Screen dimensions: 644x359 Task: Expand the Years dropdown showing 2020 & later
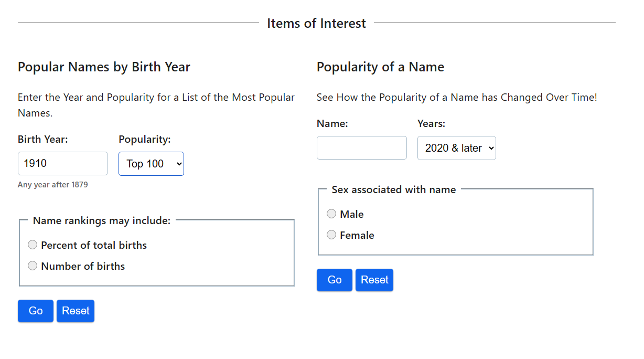[x=456, y=148]
